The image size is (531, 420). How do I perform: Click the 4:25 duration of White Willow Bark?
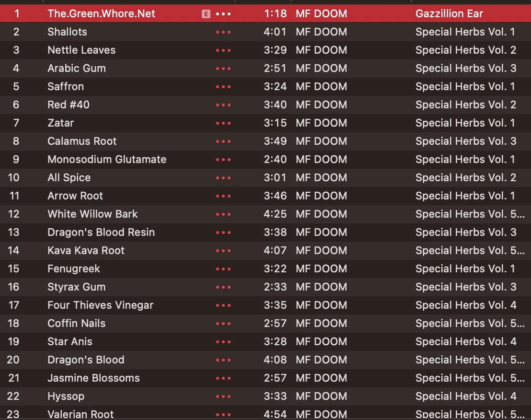pos(275,214)
